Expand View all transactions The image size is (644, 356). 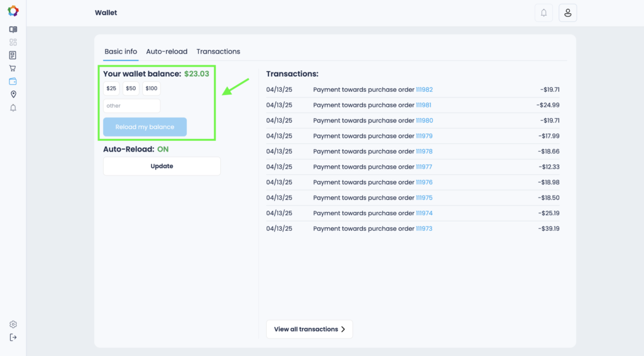tap(309, 329)
